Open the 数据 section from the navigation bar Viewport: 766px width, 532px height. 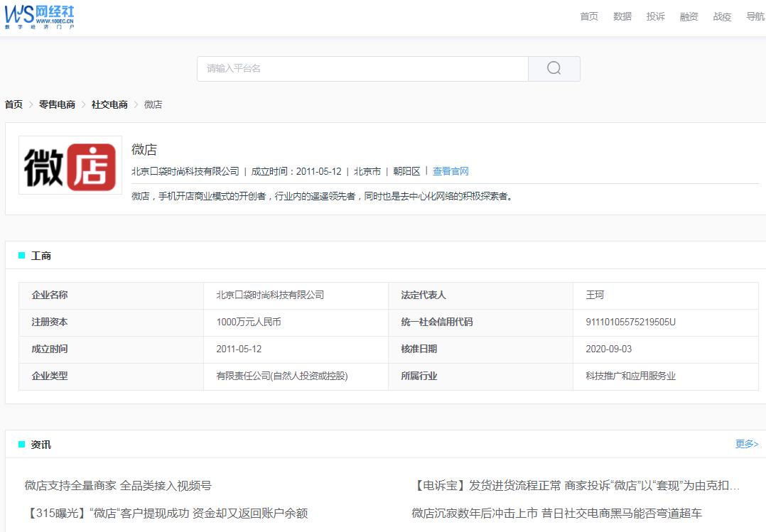622,16
